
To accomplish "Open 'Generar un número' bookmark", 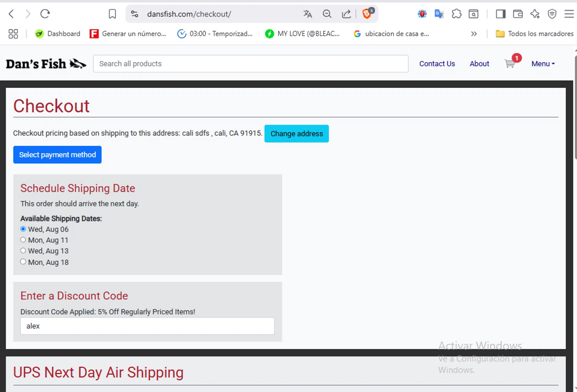I will click(x=128, y=34).
